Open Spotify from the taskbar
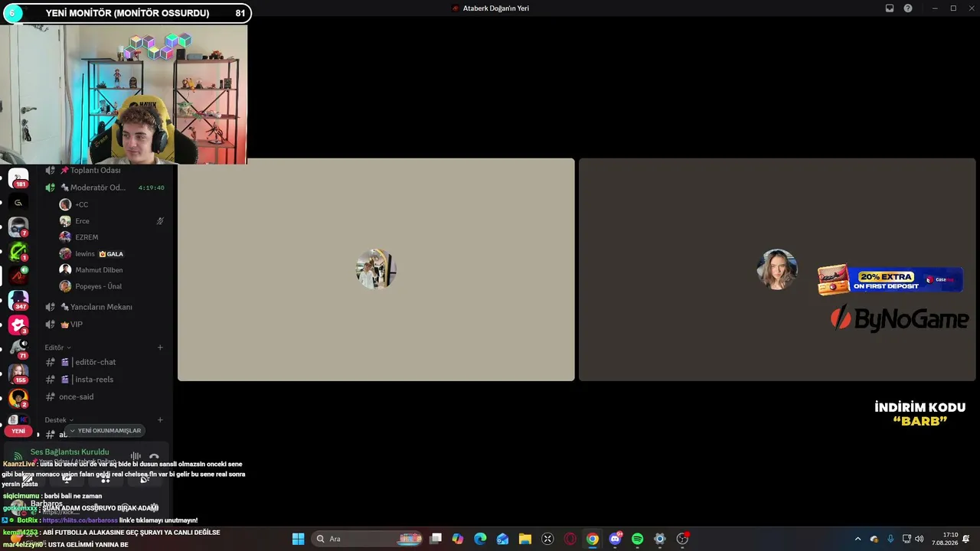Image resolution: width=980 pixels, height=551 pixels. coord(638,539)
